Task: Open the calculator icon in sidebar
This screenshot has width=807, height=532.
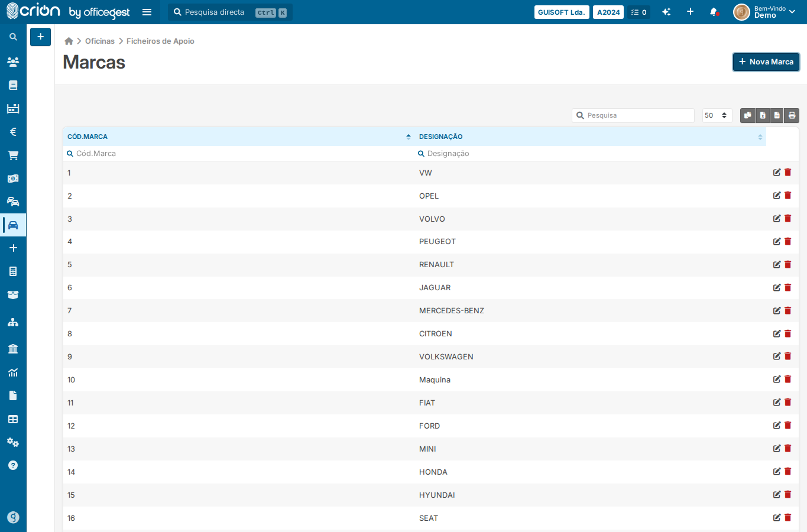Action: [13, 271]
